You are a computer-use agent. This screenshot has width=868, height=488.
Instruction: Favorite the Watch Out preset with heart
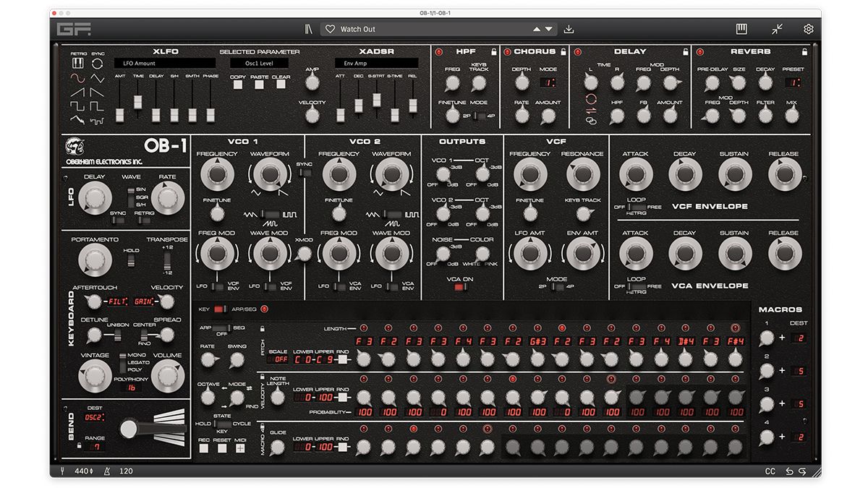[x=330, y=29]
